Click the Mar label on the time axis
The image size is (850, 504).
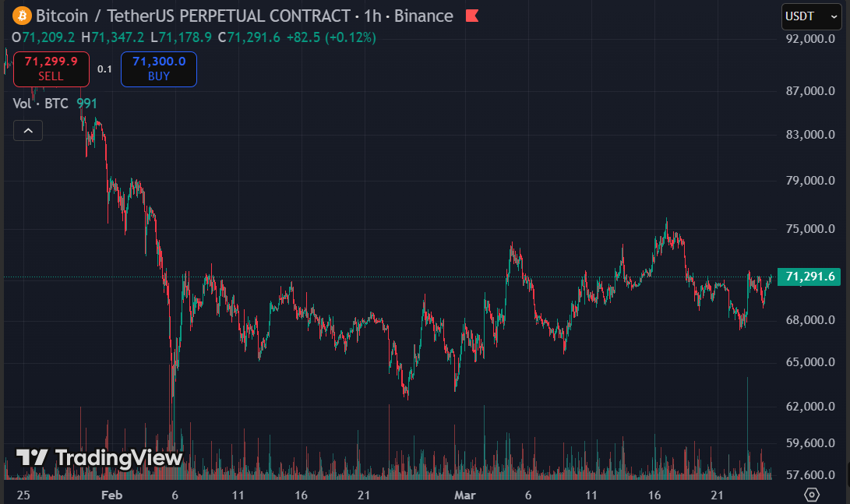pos(464,495)
